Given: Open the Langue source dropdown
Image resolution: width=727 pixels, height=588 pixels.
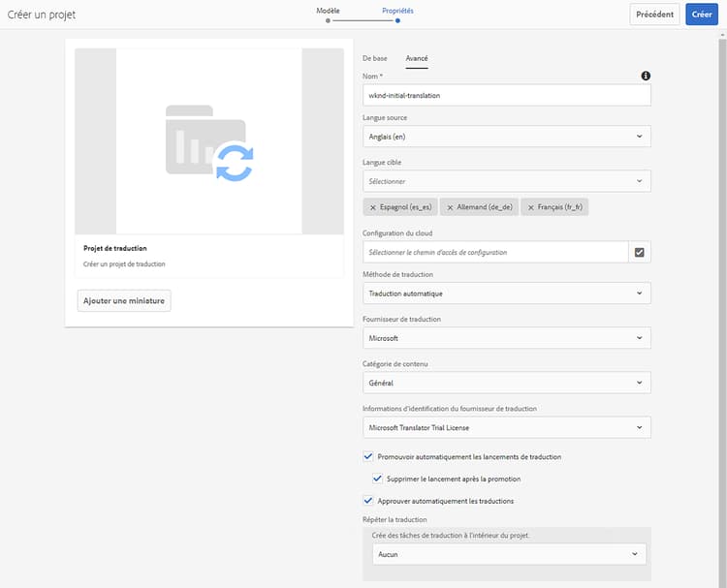Looking at the screenshot, I should point(507,137).
